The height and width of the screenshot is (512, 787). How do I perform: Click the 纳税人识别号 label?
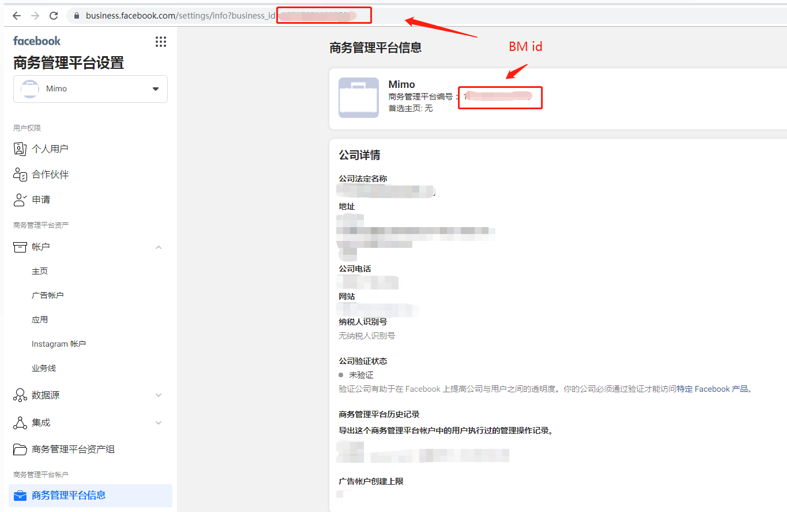363,322
